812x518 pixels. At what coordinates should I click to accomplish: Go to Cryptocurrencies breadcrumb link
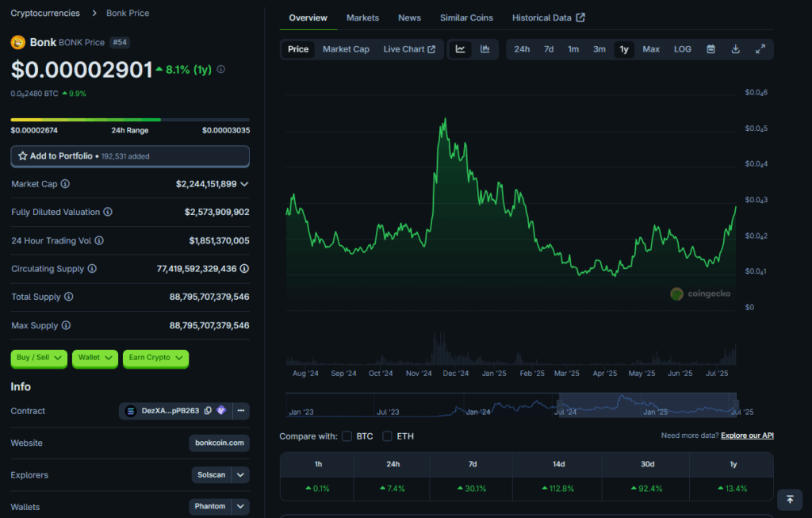tap(45, 13)
